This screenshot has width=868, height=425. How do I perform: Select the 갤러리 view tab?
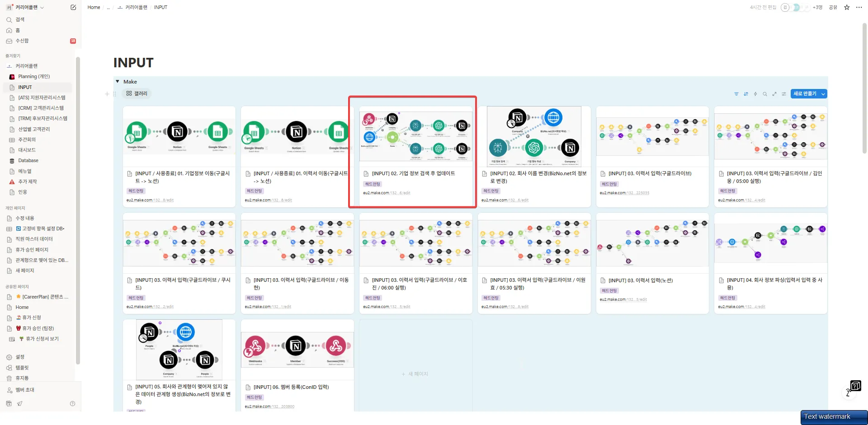[x=137, y=93]
